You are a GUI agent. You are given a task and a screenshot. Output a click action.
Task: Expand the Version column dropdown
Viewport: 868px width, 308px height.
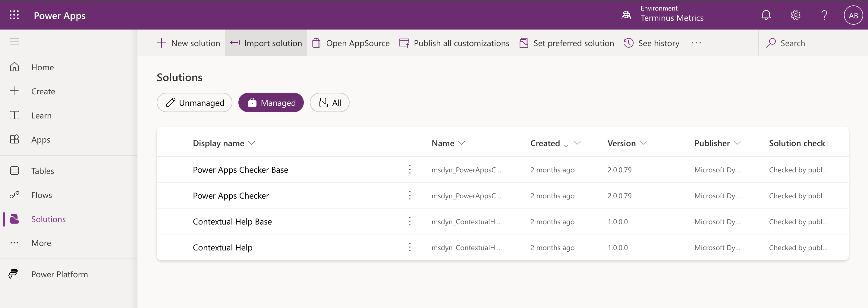pyautogui.click(x=643, y=143)
